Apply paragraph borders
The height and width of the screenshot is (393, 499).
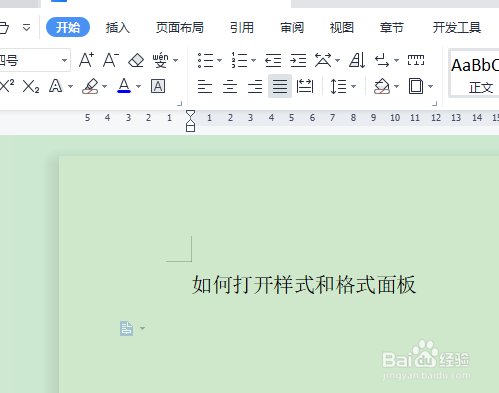tap(416, 86)
